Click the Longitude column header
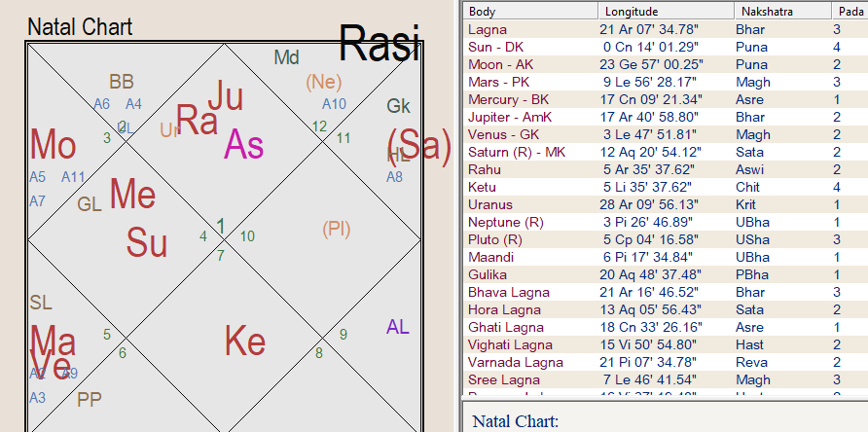 666,11
